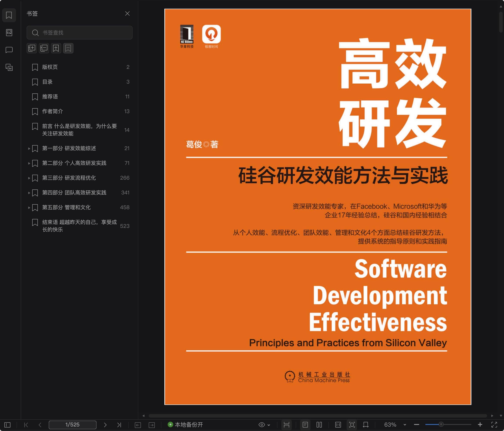Select 第三部分 研发流程优化 bookmark text
The height and width of the screenshot is (431, 504).
[69, 178]
